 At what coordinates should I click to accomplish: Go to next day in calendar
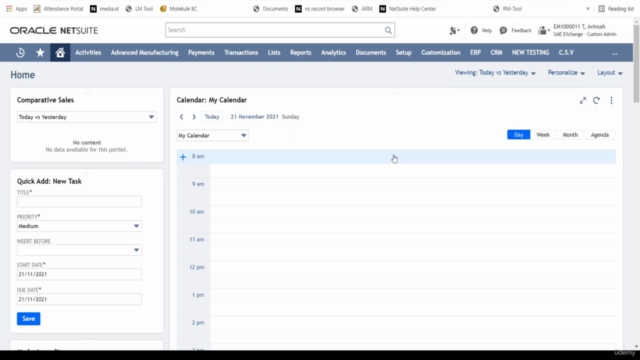pyautogui.click(x=194, y=117)
